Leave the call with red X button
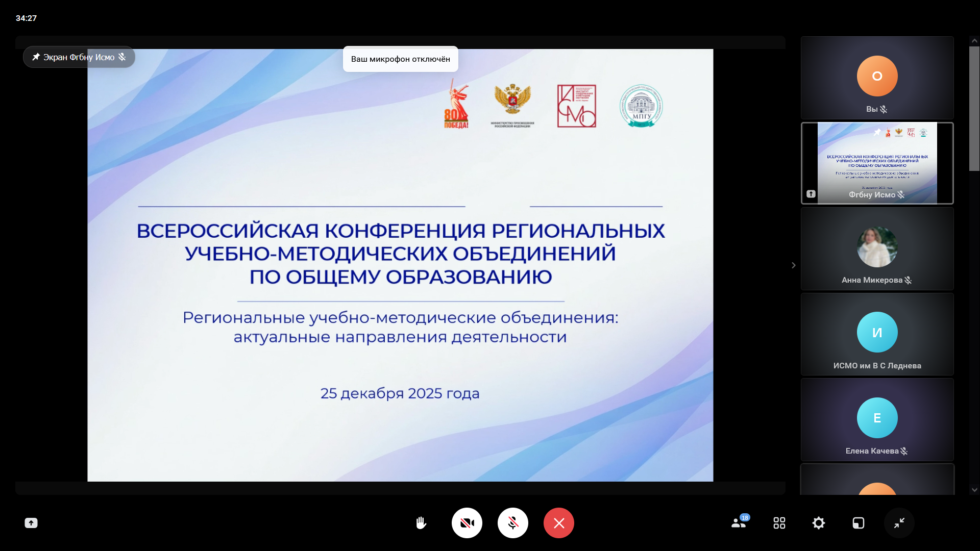This screenshot has height=551, width=980. (559, 523)
